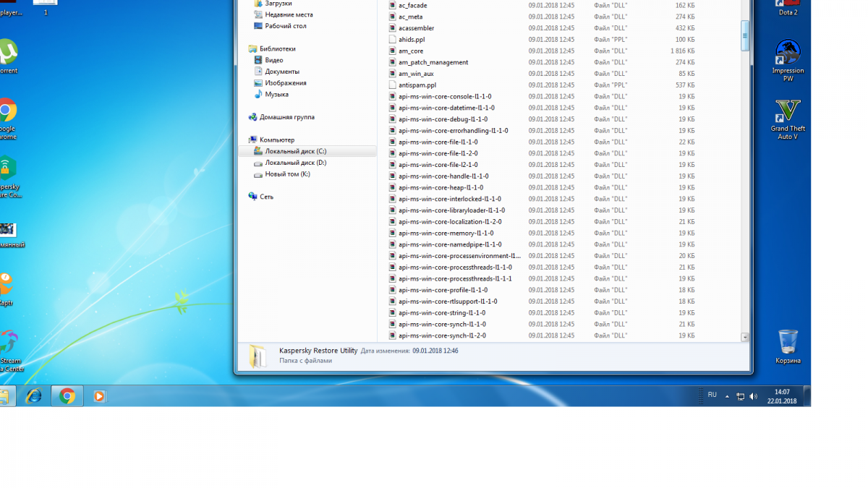Click the scroll-down arrow of file list

[745, 337]
